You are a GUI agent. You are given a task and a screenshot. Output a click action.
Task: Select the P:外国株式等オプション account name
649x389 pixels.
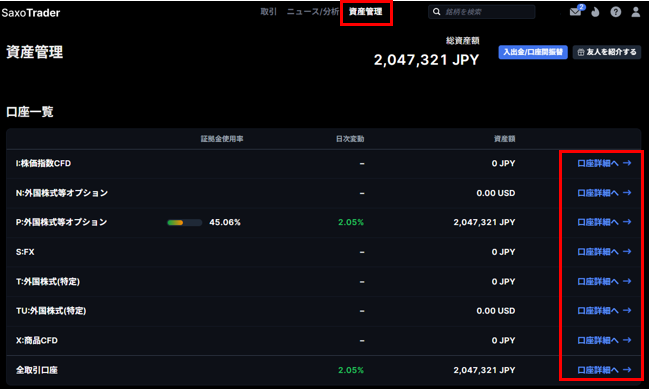pos(62,222)
